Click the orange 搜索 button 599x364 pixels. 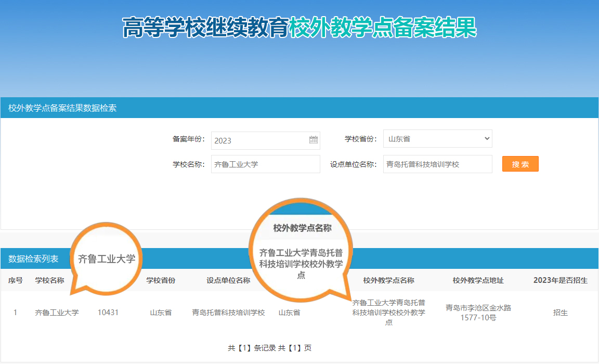520,164
